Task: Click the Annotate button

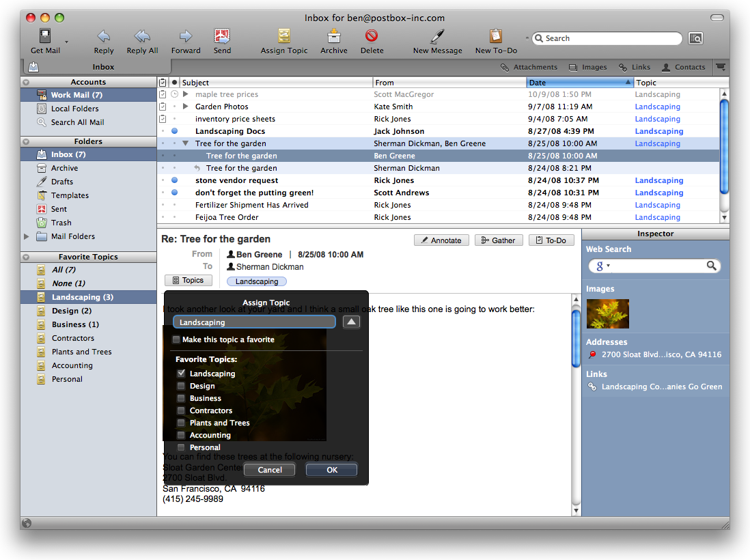Action: coord(441,240)
